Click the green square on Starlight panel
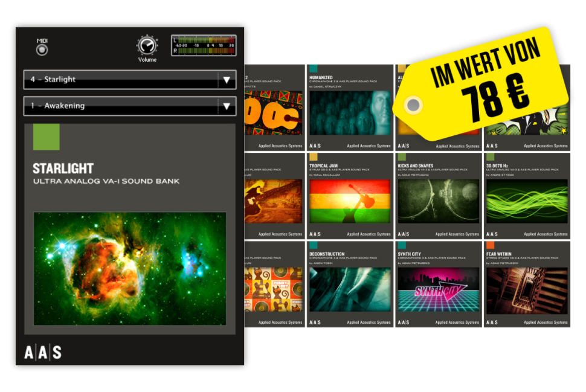Screen dimensions: 586x392 47,137
